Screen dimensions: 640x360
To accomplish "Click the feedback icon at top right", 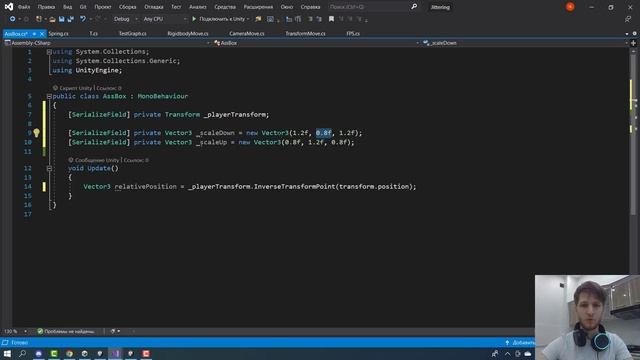I will [x=628, y=19].
